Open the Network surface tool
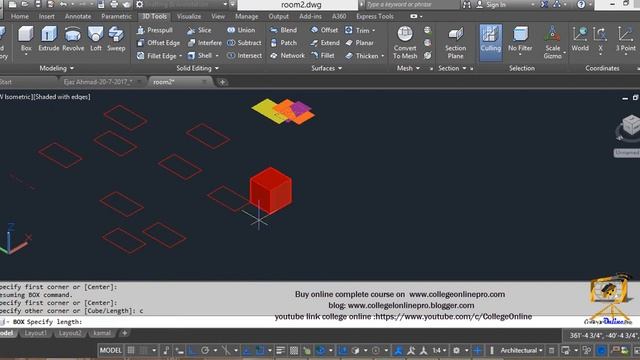Image resolution: width=640 pixels, height=360 pixels. pyautogui.click(x=287, y=56)
